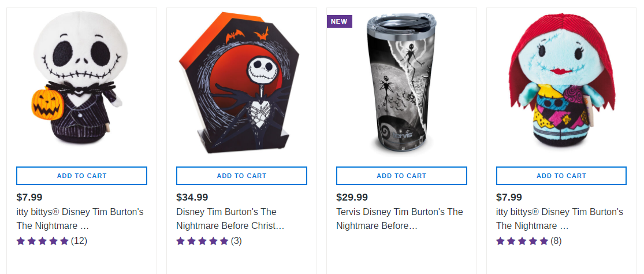The image size is (644, 274).
Task: Open the "Nightmare Before Christ…" product title
Action: pyautogui.click(x=230, y=219)
